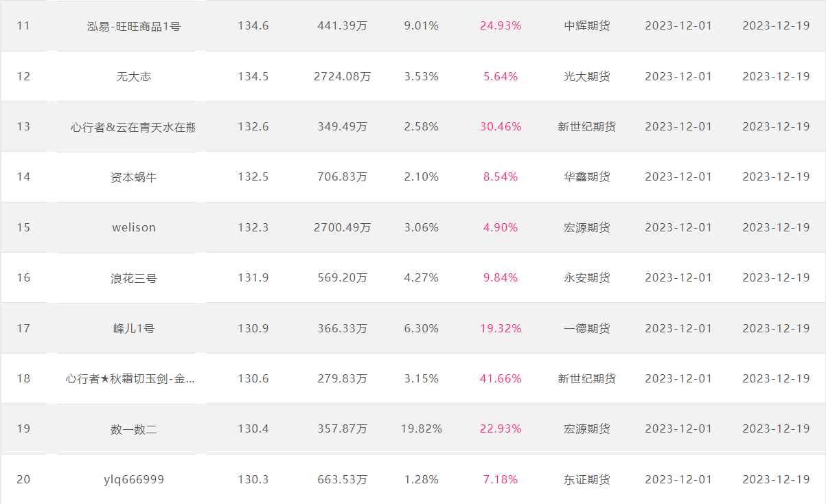Click 光大期货 broker in row 12

coord(587,76)
